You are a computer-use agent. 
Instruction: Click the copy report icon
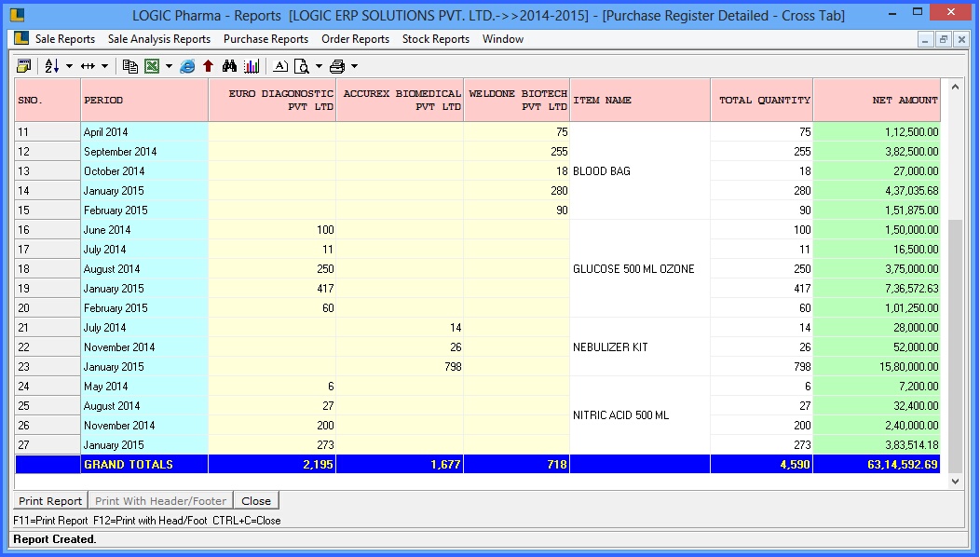pyautogui.click(x=130, y=65)
